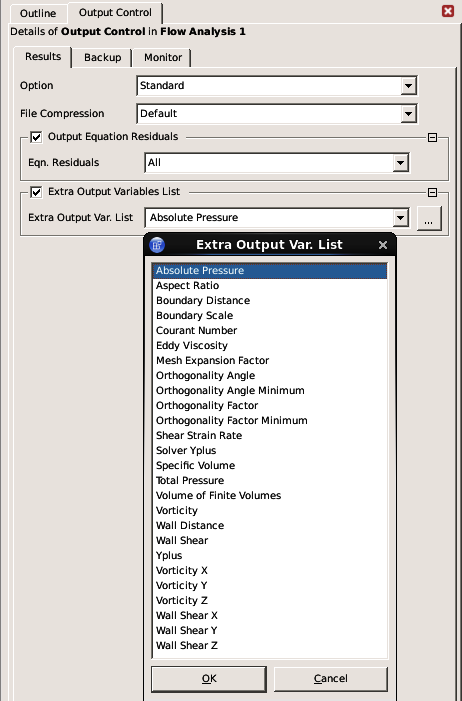Viewport: 462px width, 701px height.
Task: Select Wall Shear Z in the list
Action: click(270, 645)
